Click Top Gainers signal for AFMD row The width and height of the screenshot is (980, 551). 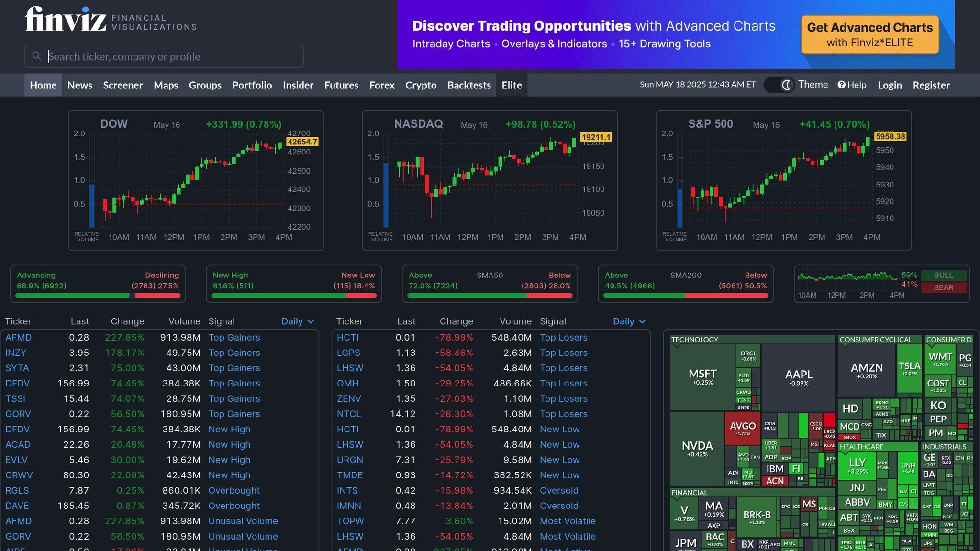(x=234, y=337)
